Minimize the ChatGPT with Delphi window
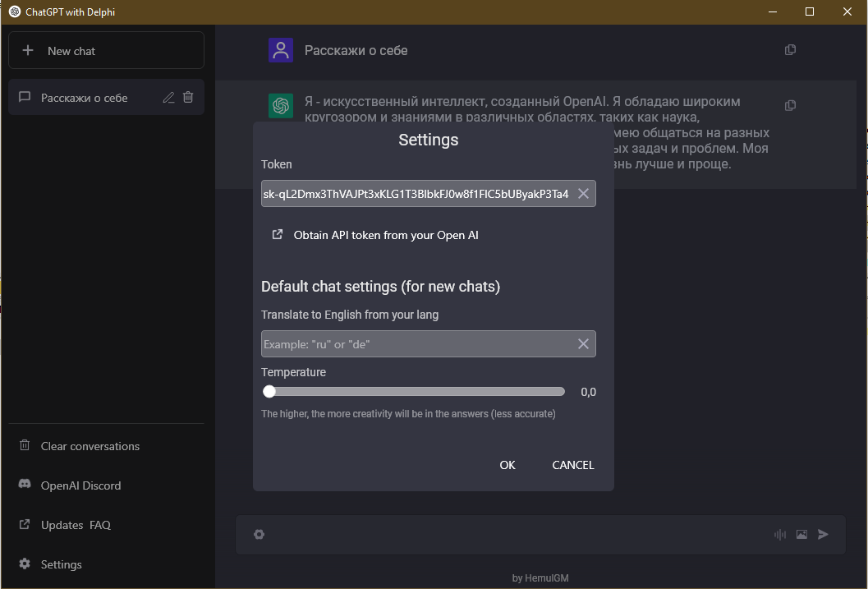Image resolution: width=868 pixels, height=589 pixels. tap(773, 12)
